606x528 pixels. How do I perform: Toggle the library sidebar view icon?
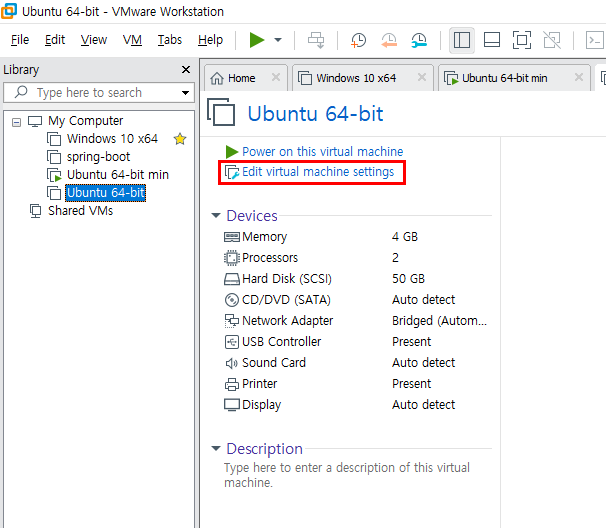pos(462,40)
